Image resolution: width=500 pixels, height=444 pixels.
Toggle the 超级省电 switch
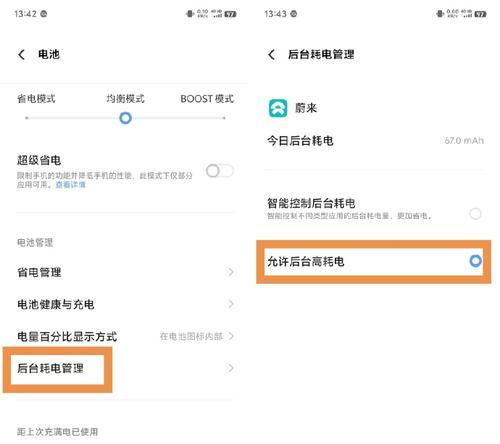(x=219, y=171)
